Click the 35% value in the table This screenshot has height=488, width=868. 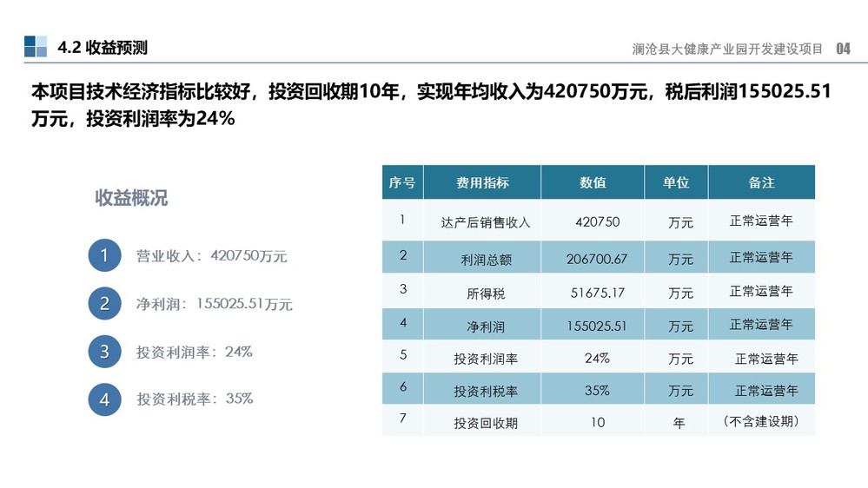click(597, 390)
